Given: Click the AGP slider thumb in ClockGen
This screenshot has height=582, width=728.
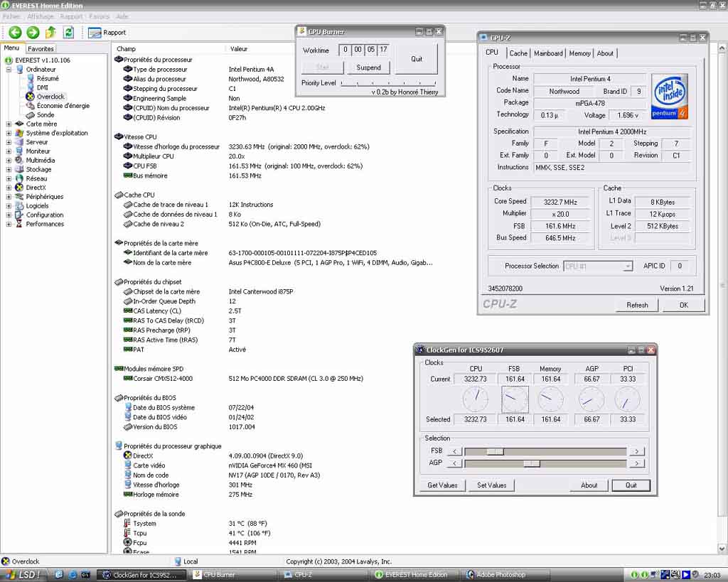Looking at the screenshot, I should click(x=532, y=463).
